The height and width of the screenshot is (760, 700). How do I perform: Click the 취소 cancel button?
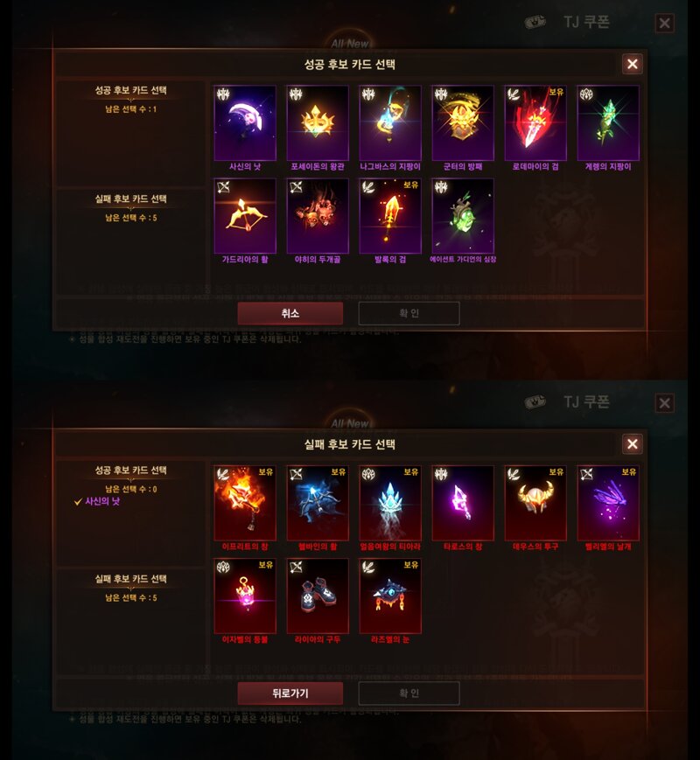point(290,313)
